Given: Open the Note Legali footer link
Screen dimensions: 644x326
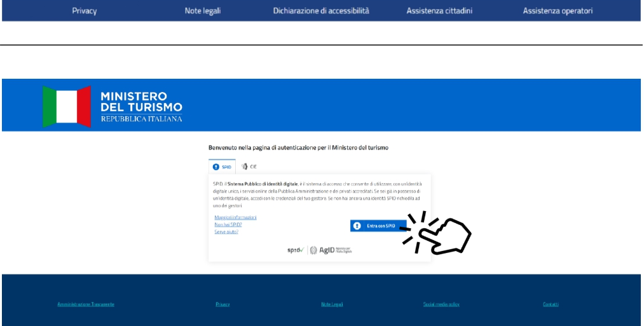Looking at the screenshot, I should [332, 304].
